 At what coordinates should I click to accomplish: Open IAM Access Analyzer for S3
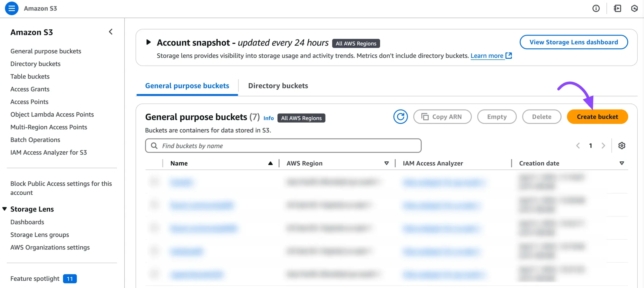[49, 152]
